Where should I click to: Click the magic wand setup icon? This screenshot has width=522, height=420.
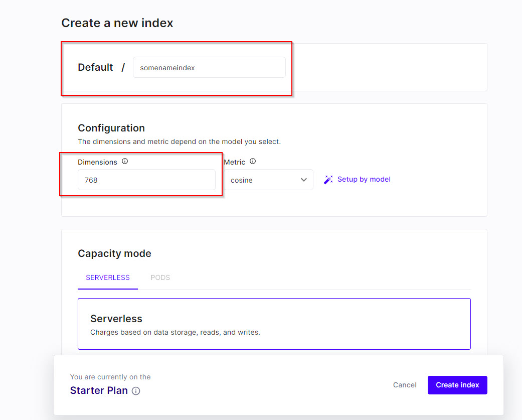(x=328, y=180)
